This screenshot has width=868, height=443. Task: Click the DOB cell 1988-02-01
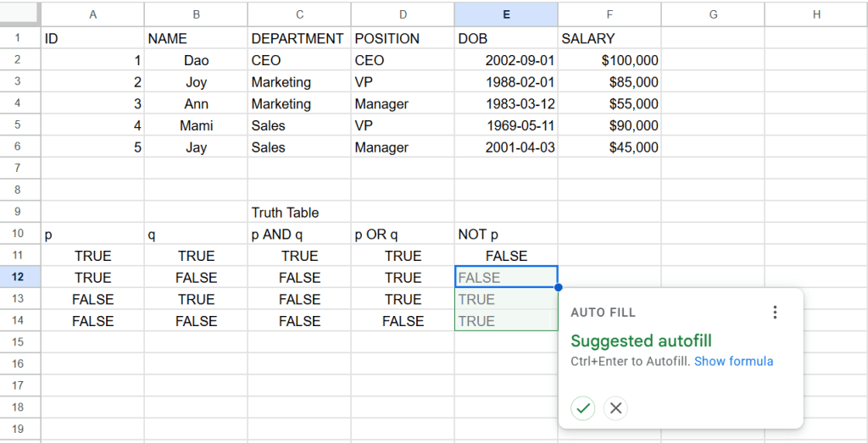click(506, 82)
